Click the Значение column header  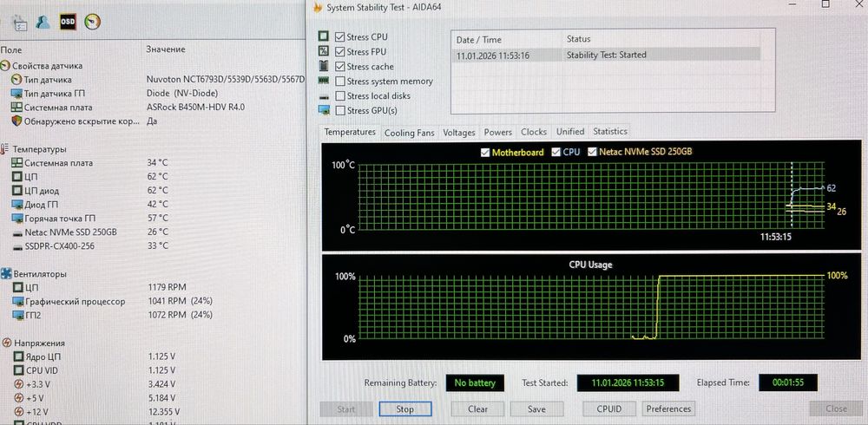[166, 49]
